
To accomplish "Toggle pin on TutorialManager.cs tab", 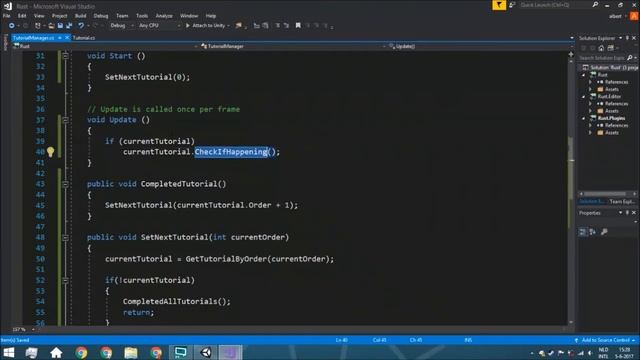I will 60,38.
